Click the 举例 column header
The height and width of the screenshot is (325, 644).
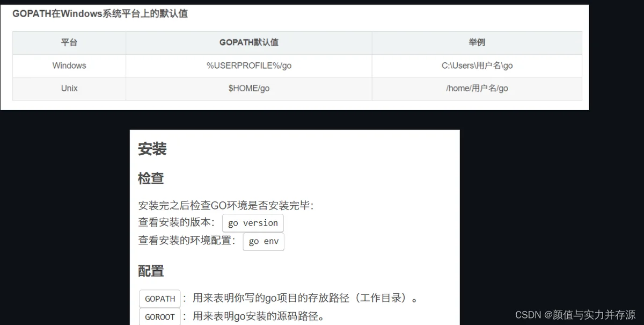[x=477, y=42]
